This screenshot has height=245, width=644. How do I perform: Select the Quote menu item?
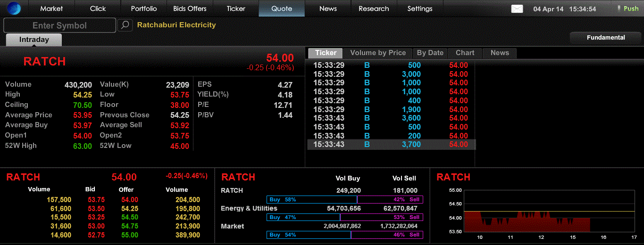point(282,8)
